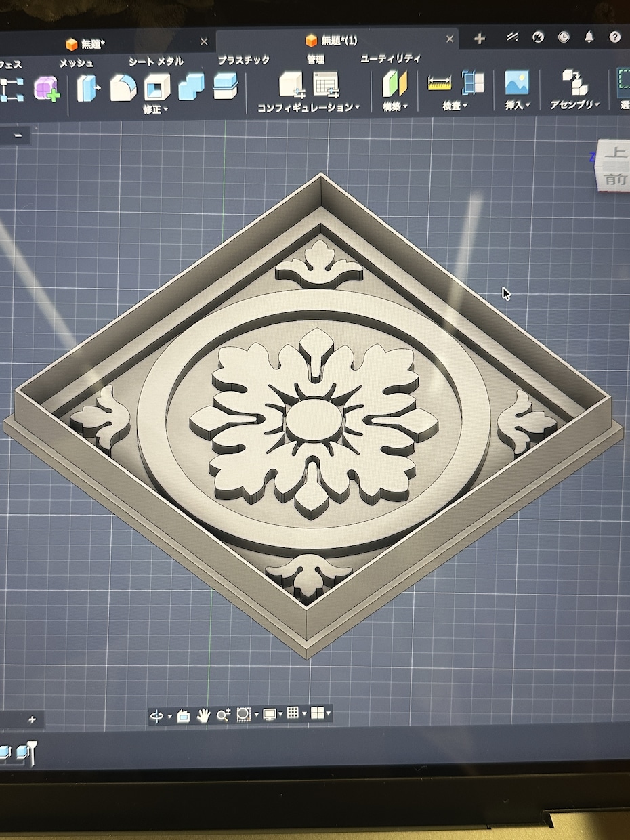This screenshot has width=630, height=840.
Task: Open the Viewports layout menu
Action: tap(320, 713)
